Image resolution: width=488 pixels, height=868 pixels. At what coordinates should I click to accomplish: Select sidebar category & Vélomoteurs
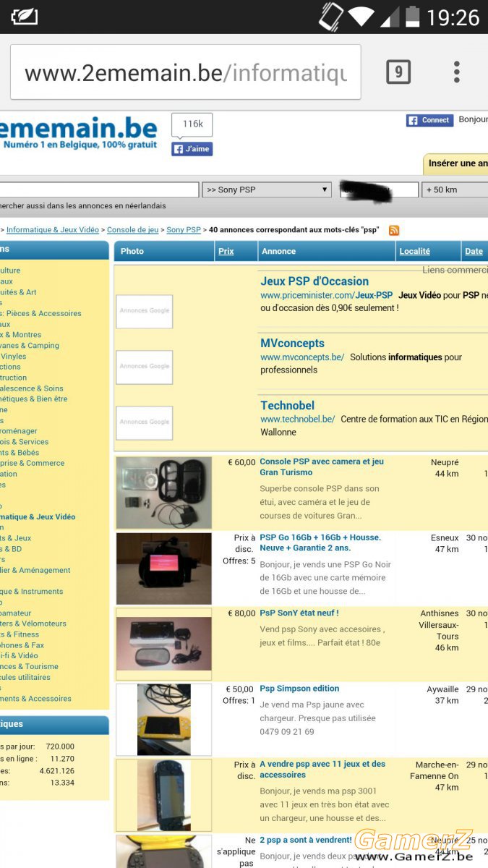tap(33, 624)
